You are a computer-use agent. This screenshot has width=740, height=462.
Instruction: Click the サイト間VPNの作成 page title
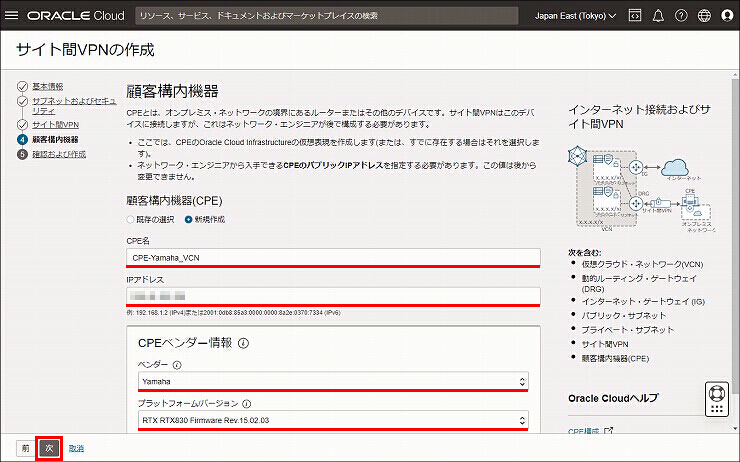click(x=85, y=50)
